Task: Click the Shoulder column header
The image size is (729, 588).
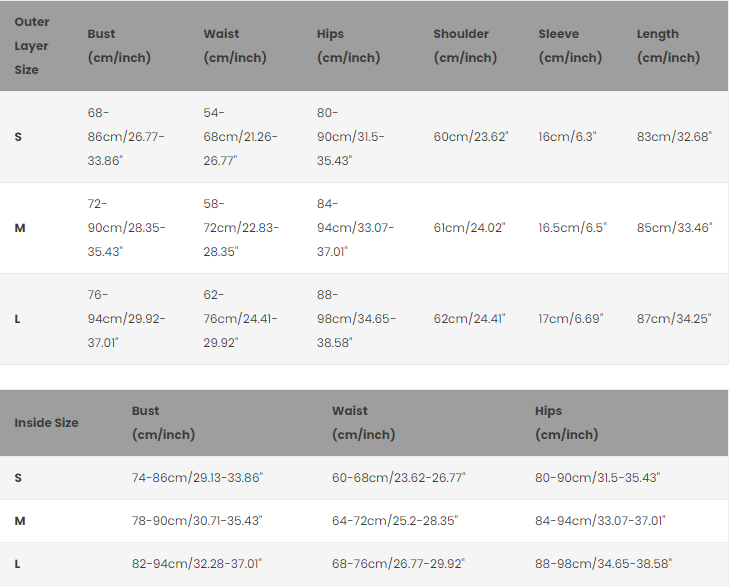Action: [x=464, y=46]
